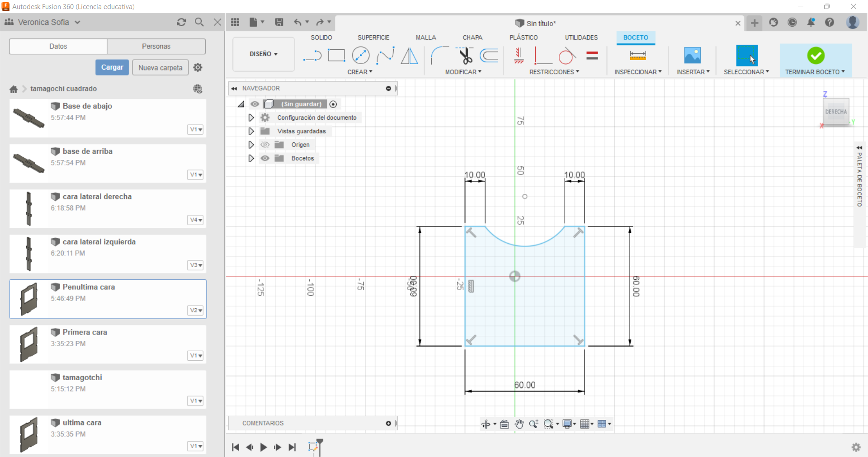Switch to the SÓLIDO tab
This screenshot has width=868, height=457.
point(321,38)
